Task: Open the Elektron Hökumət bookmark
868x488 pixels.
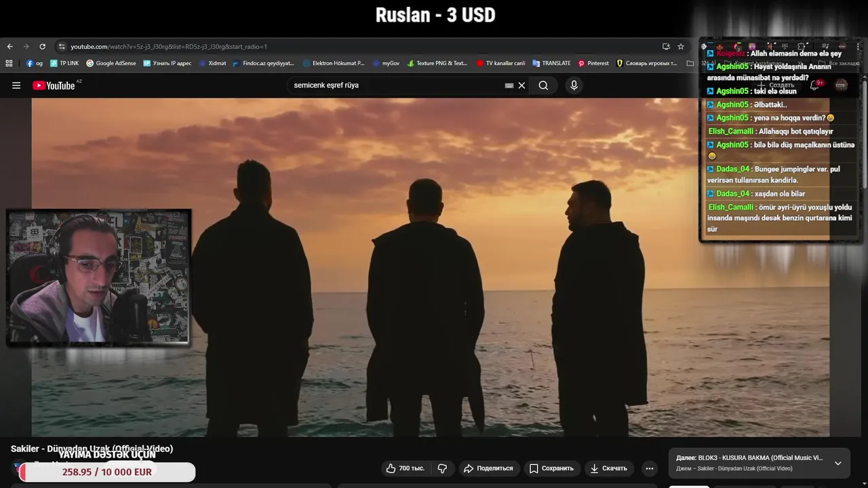Action: click(334, 63)
